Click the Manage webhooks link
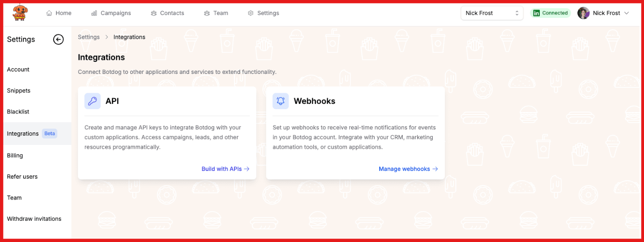The image size is (644, 242). click(x=408, y=169)
